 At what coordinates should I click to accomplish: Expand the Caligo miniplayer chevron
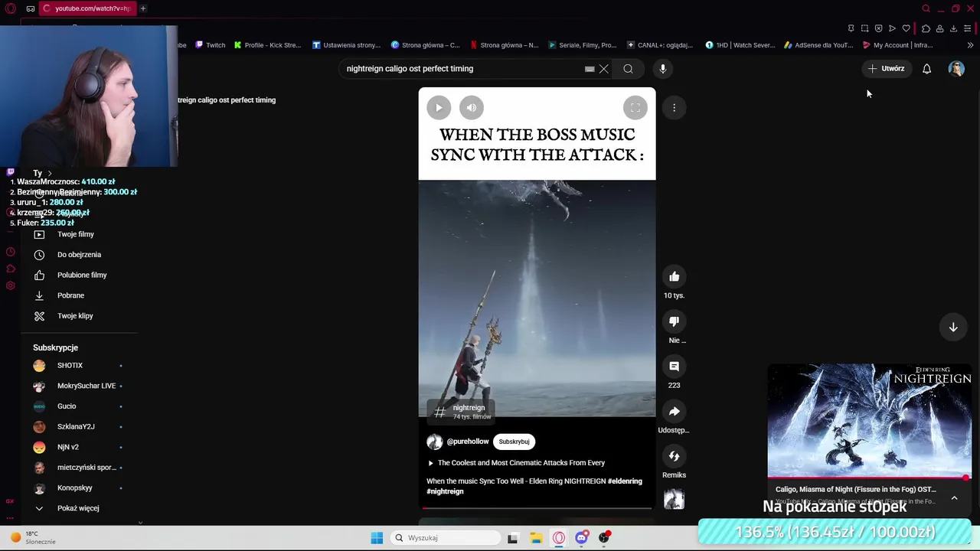pyautogui.click(x=954, y=498)
